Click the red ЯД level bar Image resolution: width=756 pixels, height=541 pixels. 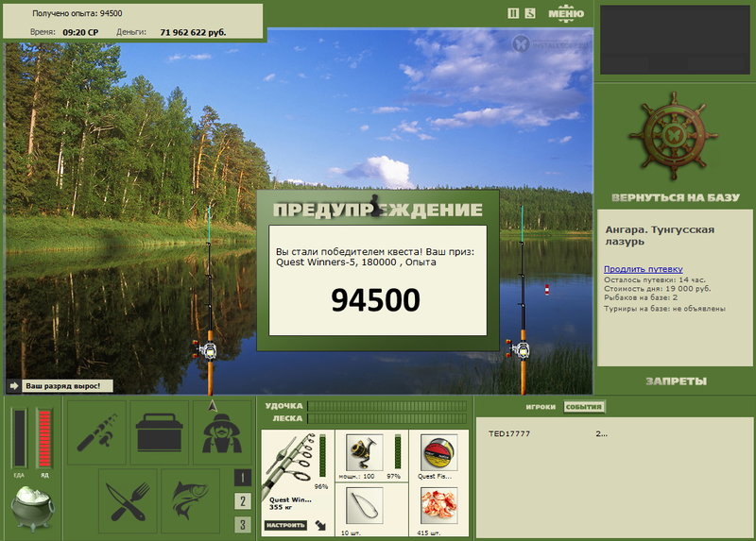tap(44, 438)
